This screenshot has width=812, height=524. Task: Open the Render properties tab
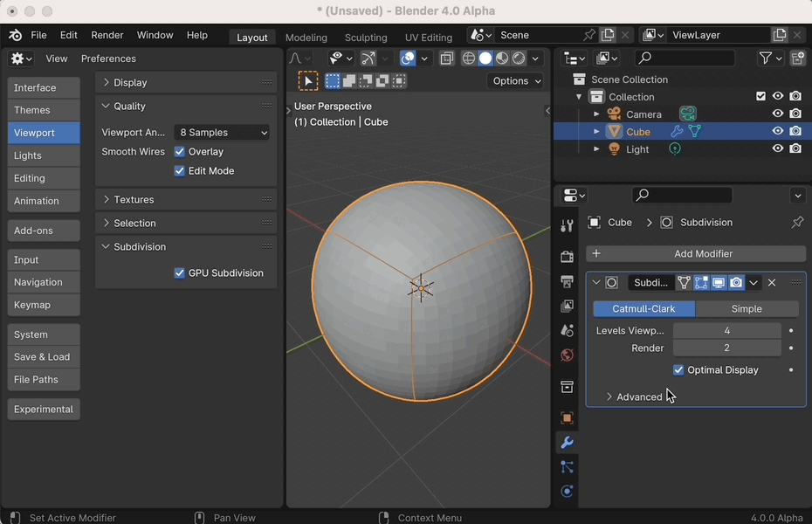pyautogui.click(x=567, y=257)
